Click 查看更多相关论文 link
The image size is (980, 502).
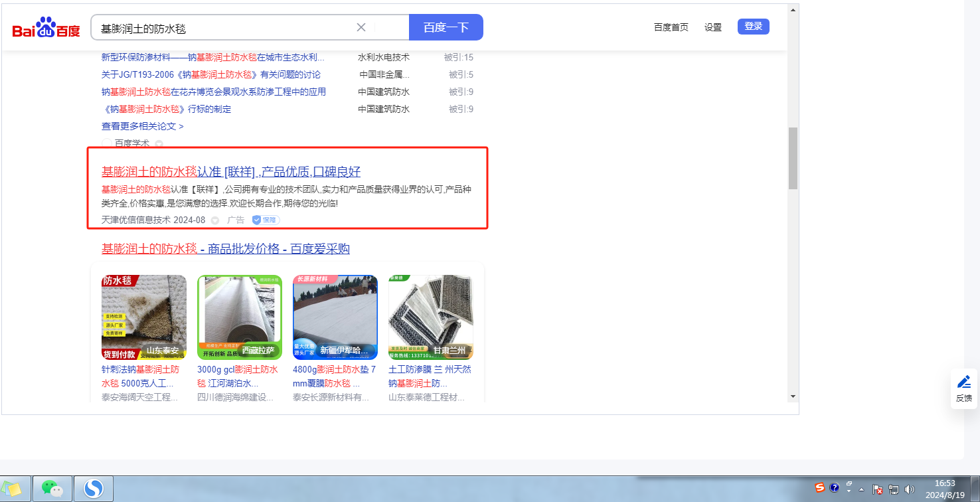143,126
